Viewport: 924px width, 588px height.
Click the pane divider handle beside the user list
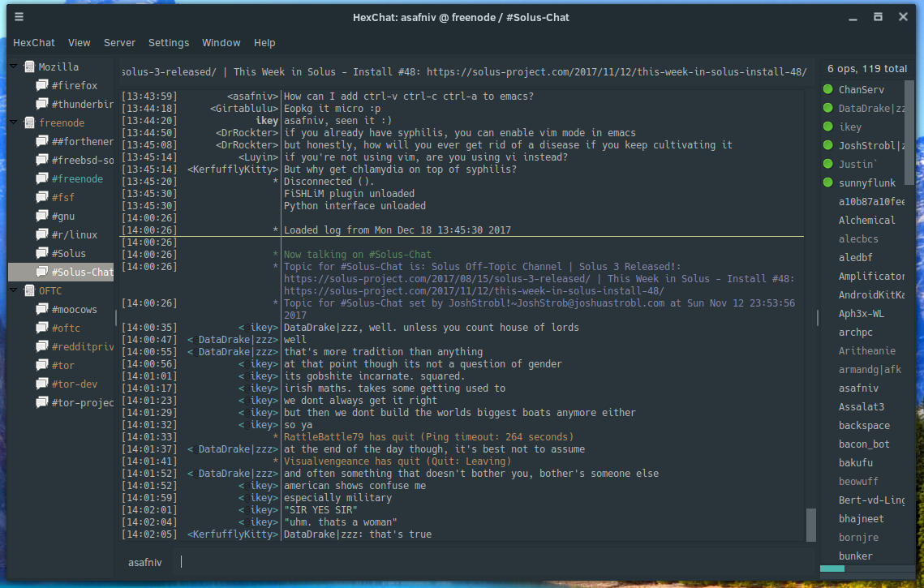818,318
